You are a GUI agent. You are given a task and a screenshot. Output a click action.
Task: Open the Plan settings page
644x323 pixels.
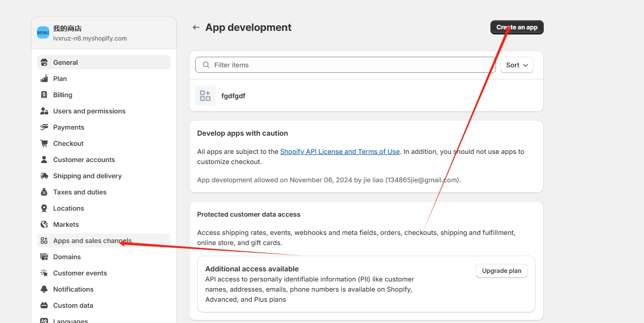pyautogui.click(x=104, y=78)
